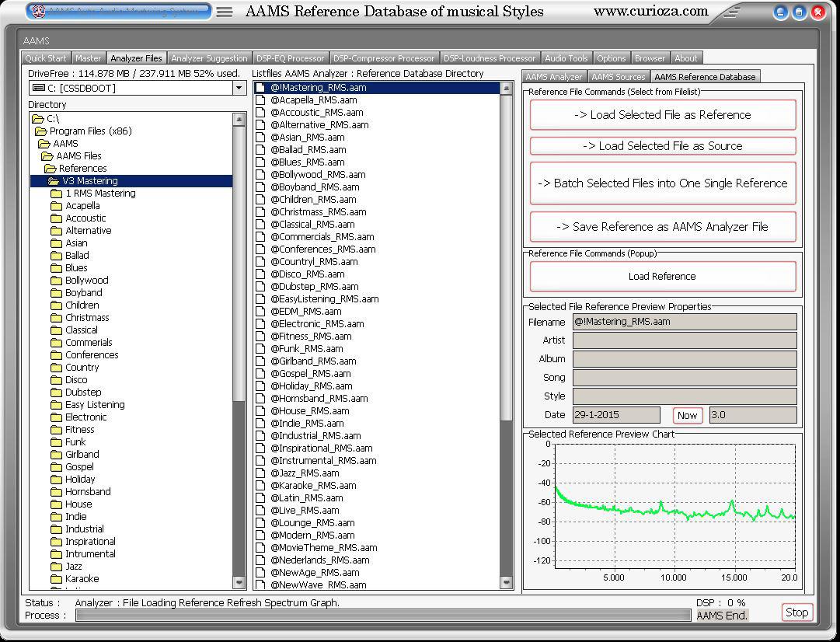840x642 pixels.
Task: Click the folder icon beside Funk
Action: (x=56, y=442)
